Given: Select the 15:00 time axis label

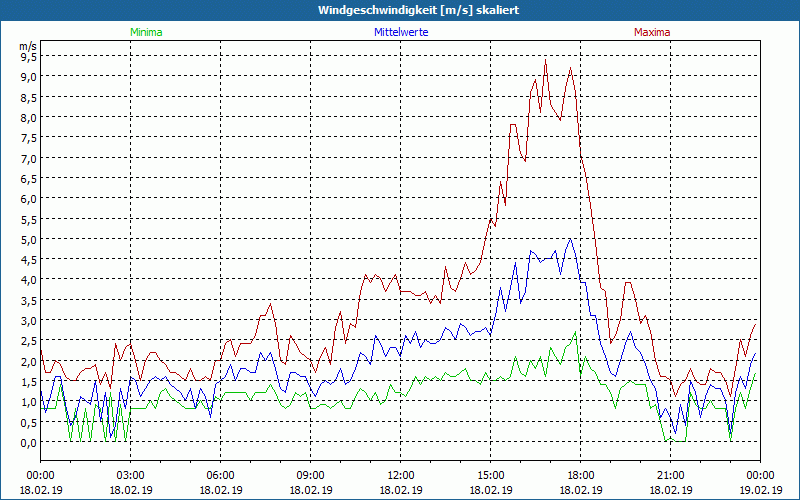Looking at the screenshot, I should 490,475.
